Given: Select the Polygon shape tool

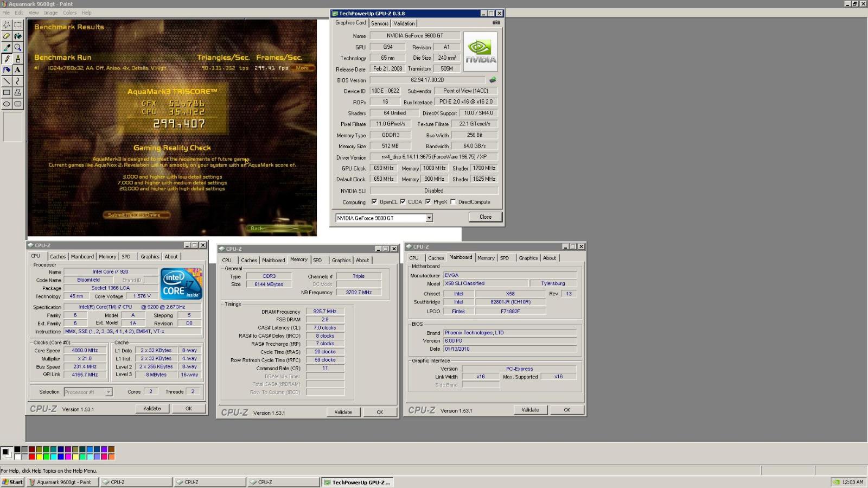Looking at the screenshot, I should click(18, 92).
